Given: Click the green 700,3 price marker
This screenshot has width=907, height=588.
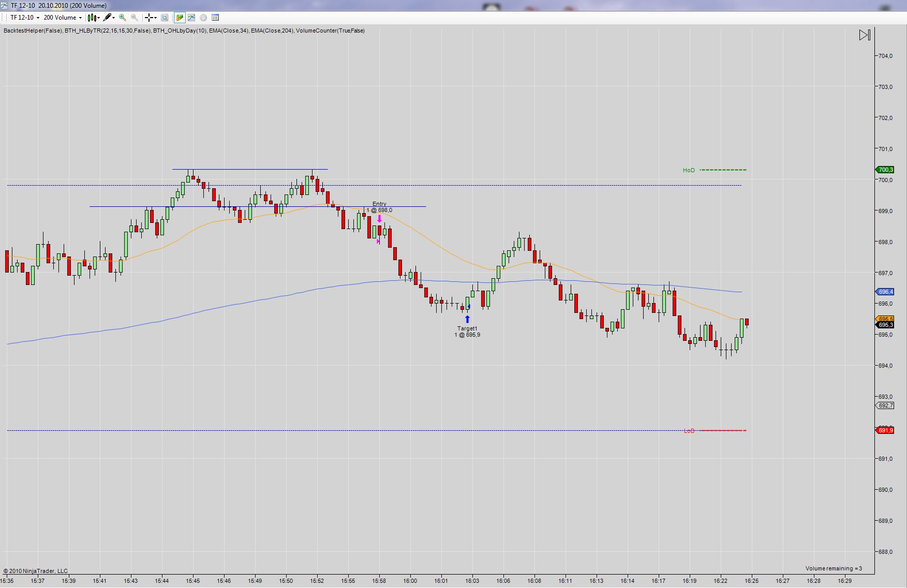Looking at the screenshot, I should pyautogui.click(x=885, y=170).
